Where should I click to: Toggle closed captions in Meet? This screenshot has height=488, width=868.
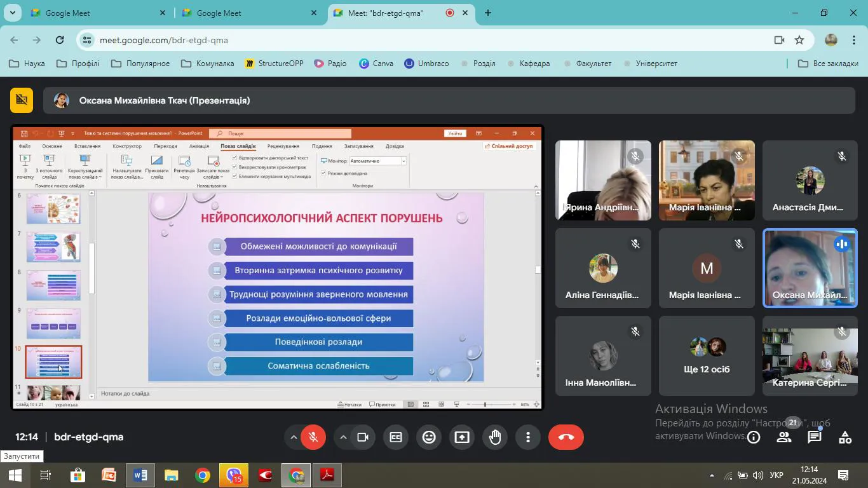[x=396, y=437]
